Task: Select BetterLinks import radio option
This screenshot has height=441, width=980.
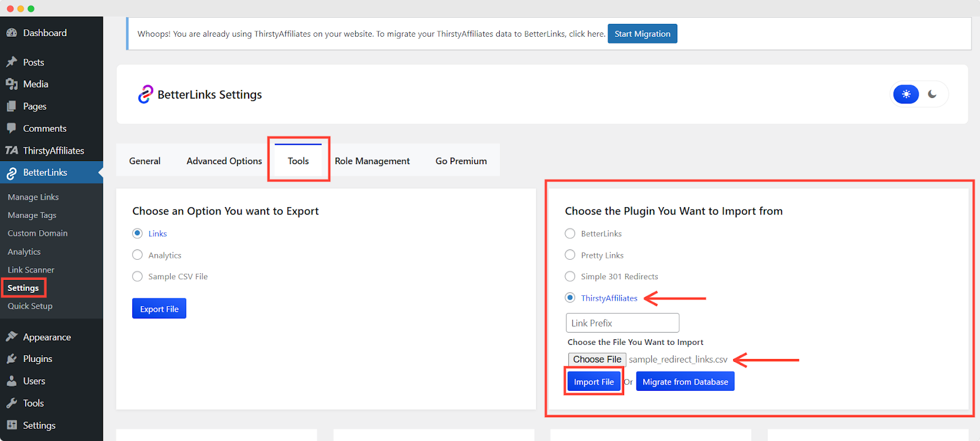Action: click(x=570, y=233)
